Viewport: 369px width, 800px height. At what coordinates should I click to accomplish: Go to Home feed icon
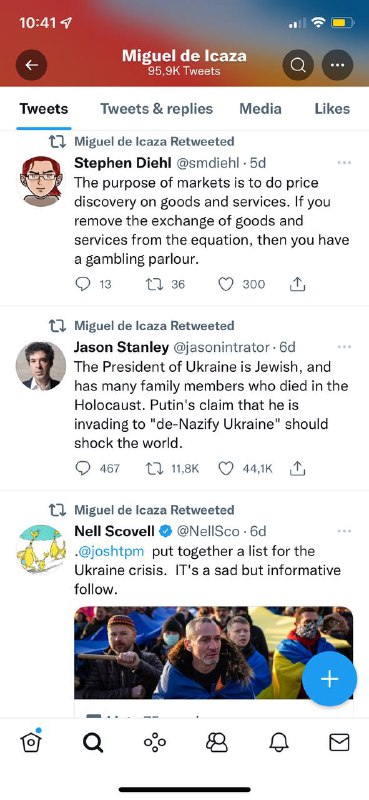31,742
